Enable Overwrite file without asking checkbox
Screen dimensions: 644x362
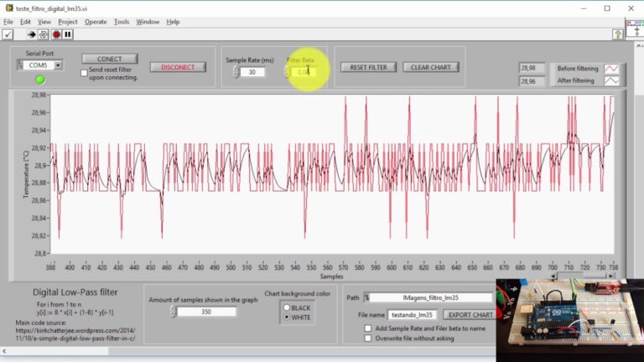coord(368,339)
